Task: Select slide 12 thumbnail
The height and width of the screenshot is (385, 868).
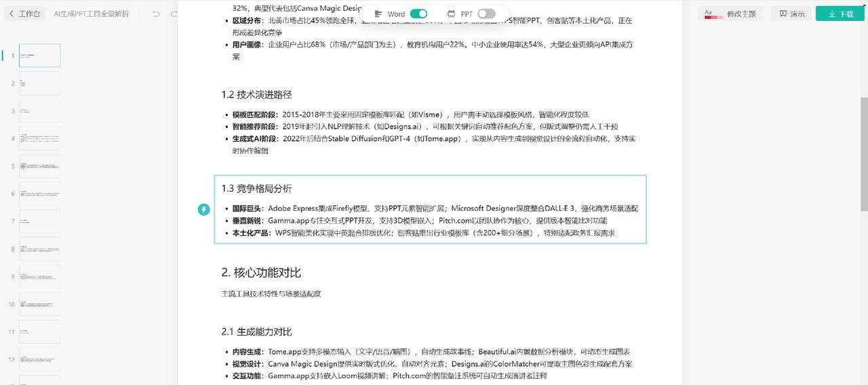Action: [x=39, y=359]
